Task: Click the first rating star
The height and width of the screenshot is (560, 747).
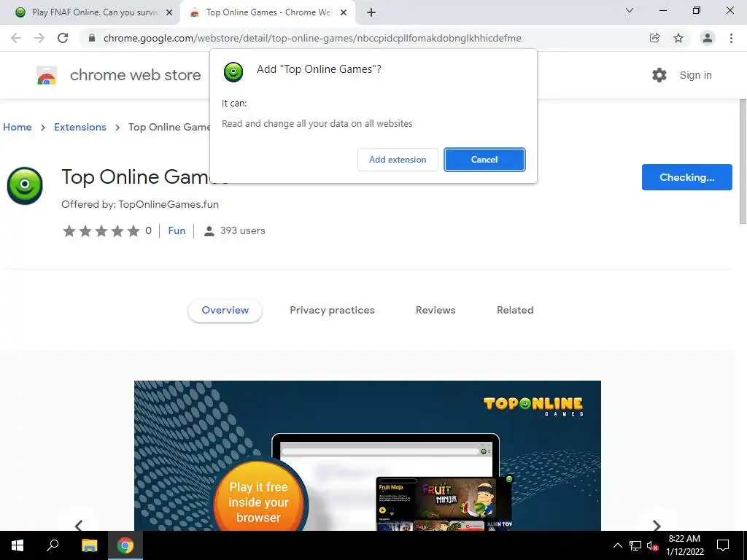Action: [69, 231]
